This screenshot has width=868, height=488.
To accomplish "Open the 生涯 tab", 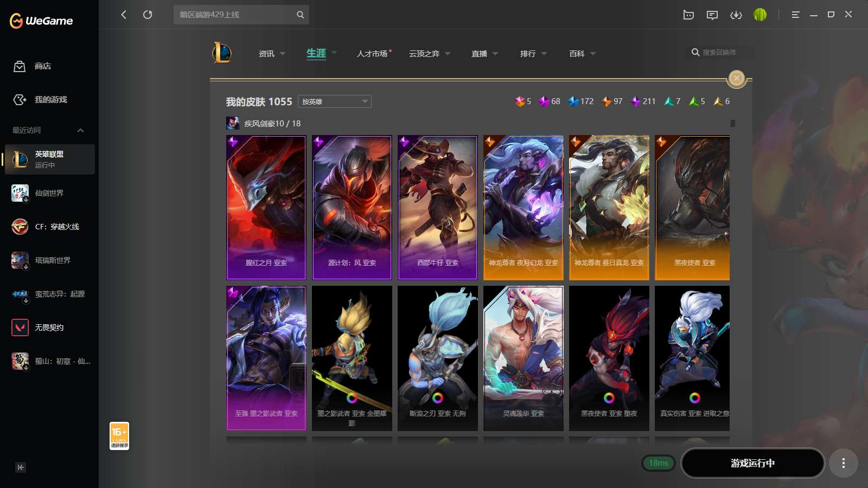I will coord(316,53).
